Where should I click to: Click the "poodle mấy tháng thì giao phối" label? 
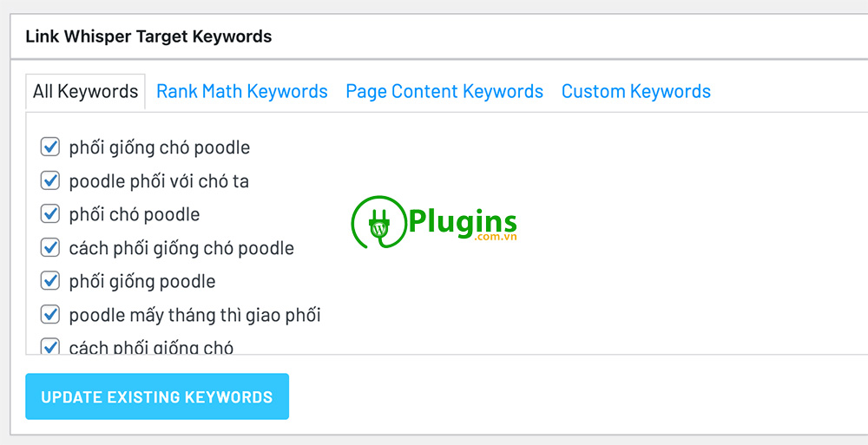tap(195, 315)
